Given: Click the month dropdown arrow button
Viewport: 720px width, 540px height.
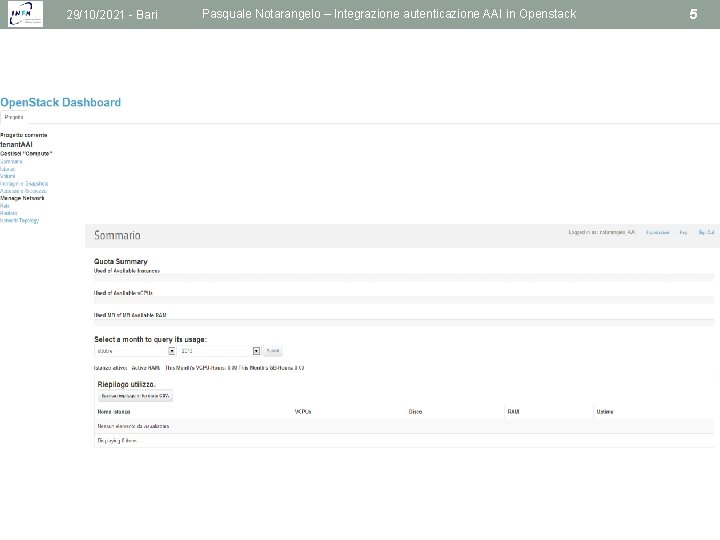Looking at the screenshot, I should (172, 351).
